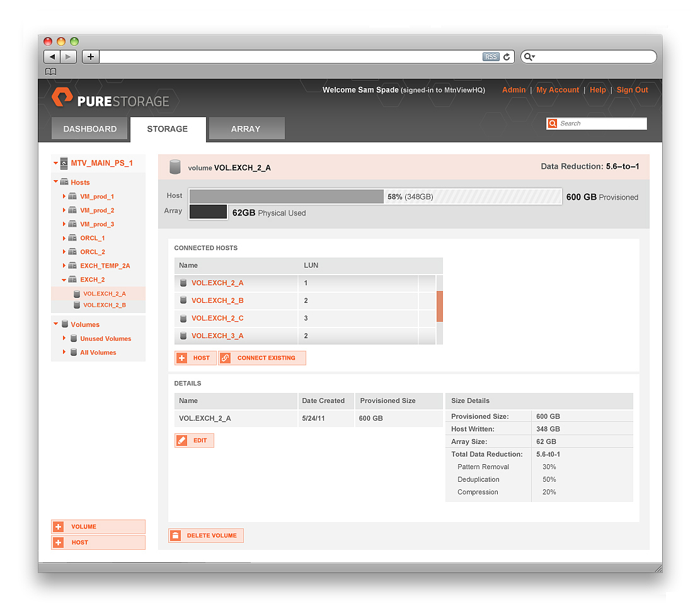Select the volume icon beside VOL.EXCH_2_A header

point(175,166)
